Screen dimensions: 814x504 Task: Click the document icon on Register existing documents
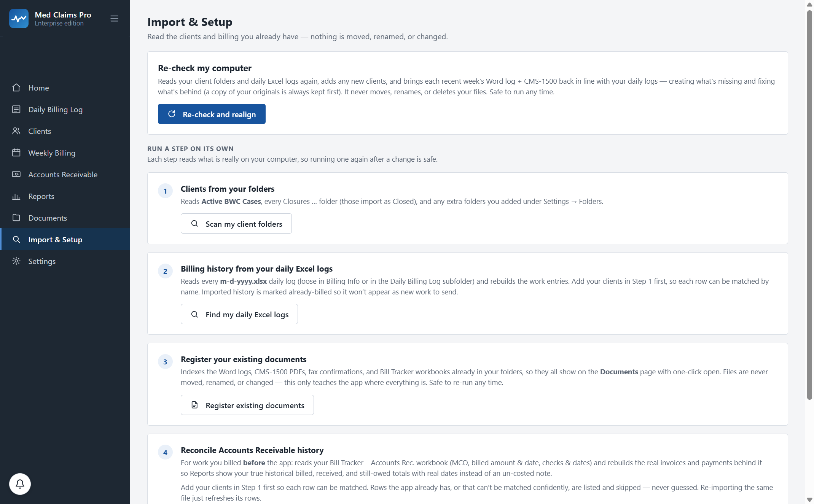pyautogui.click(x=194, y=405)
